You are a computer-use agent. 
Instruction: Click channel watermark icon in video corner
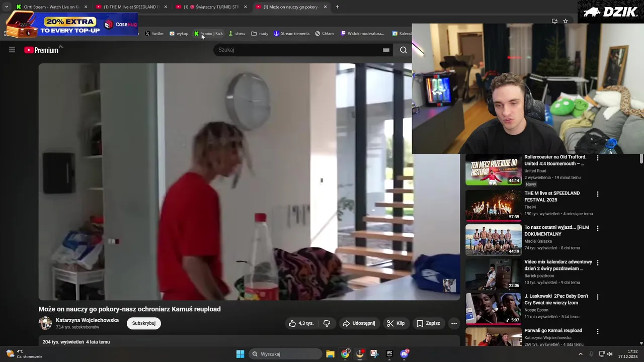pyautogui.click(x=449, y=285)
